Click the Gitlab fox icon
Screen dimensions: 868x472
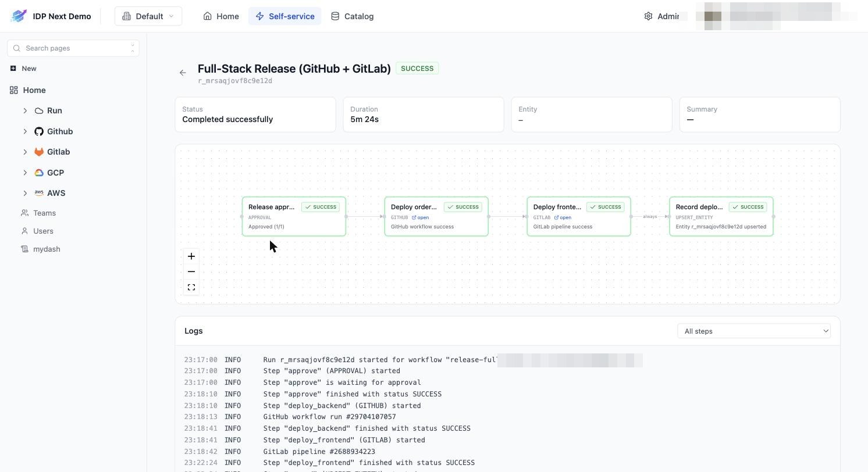click(x=39, y=152)
